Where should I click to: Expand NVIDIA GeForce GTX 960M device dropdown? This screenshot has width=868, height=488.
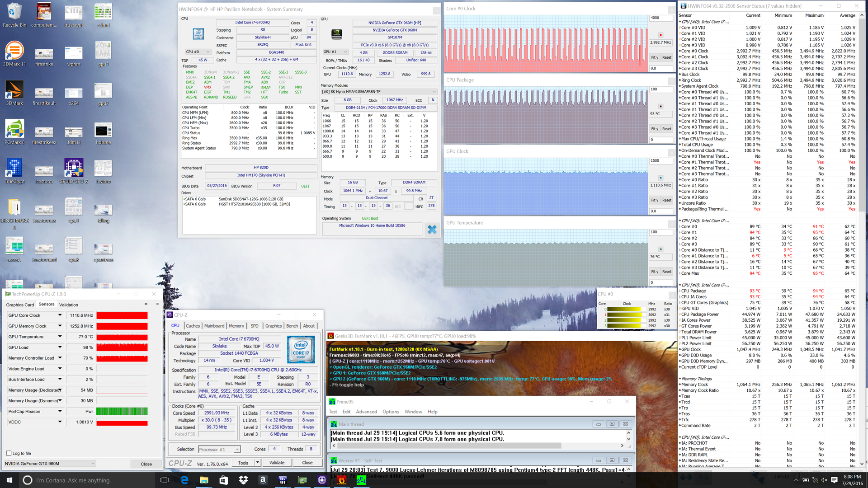click(93, 464)
